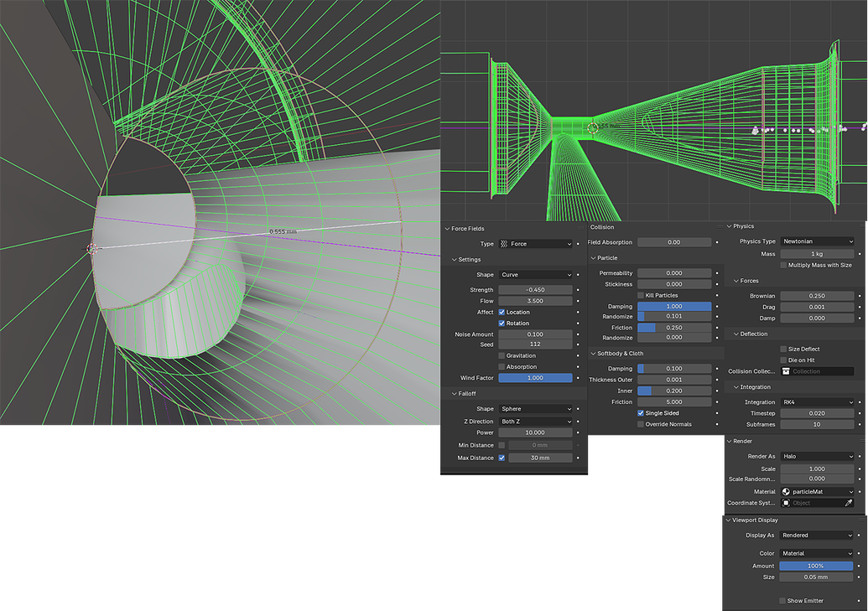Viewport: 868px width, 611px height.
Task: Open the Physics Type Newtonian dropdown
Action: click(817, 241)
